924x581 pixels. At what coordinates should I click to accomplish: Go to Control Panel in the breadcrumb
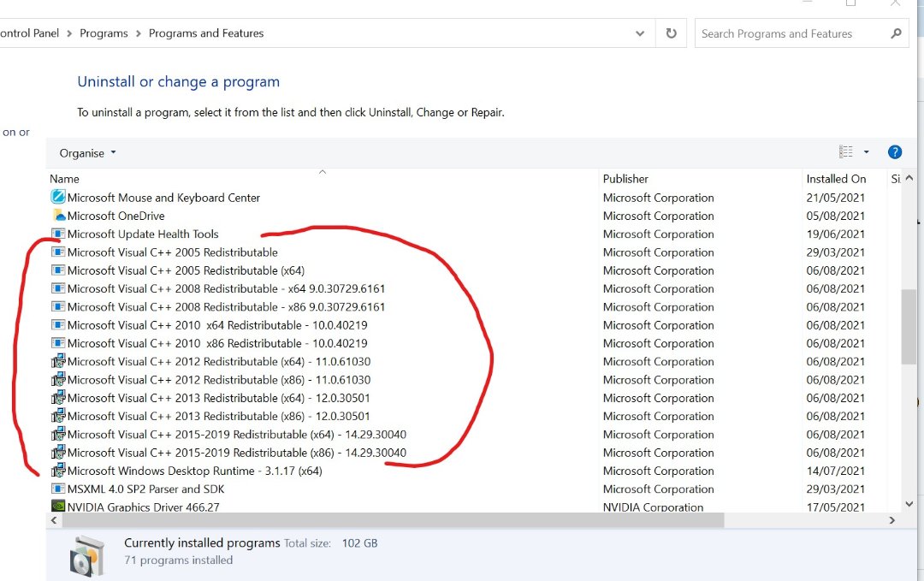tap(29, 33)
